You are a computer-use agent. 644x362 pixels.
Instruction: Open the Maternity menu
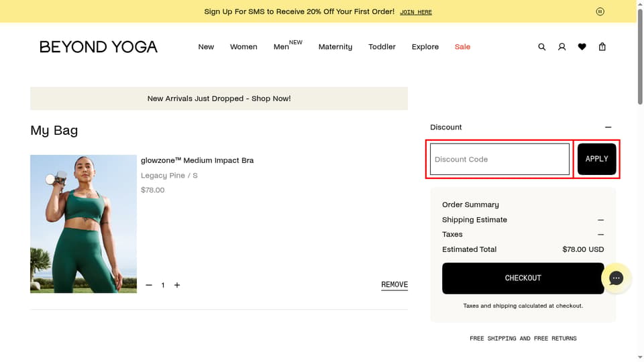tap(335, 47)
